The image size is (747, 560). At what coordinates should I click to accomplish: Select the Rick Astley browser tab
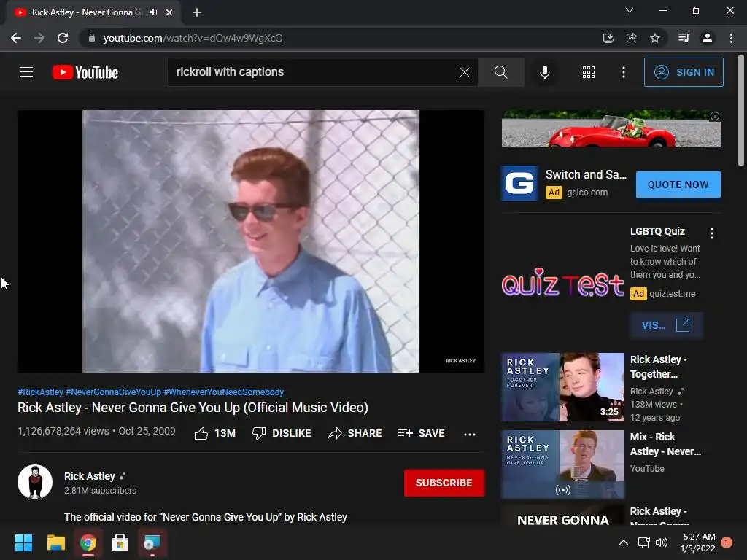click(x=93, y=12)
